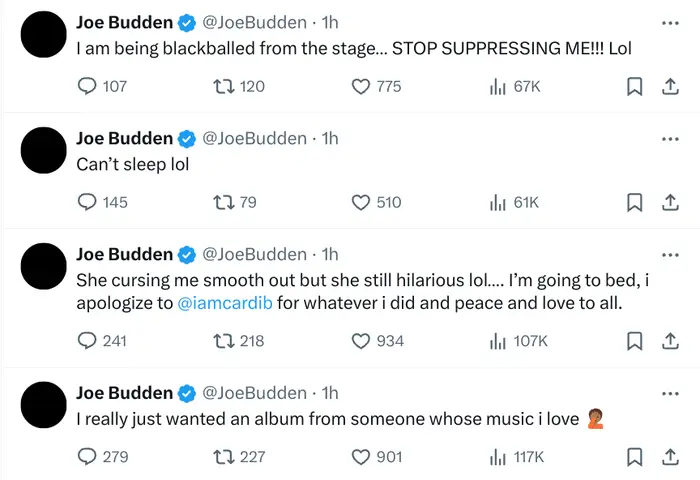
Task: Expand the three-dot menu on the album tweet
Action: coord(669,393)
